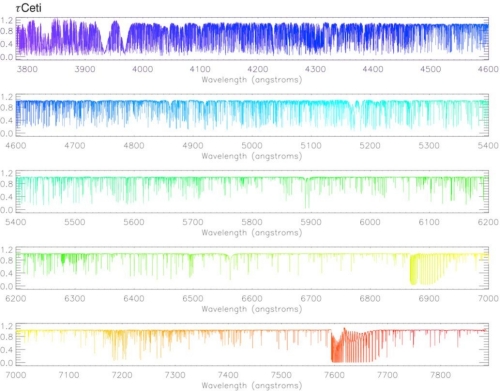This screenshot has height=391, width=500.
Task: Click Wavelength (angstroms) label under the 5000 tick
Action: click(x=252, y=156)
